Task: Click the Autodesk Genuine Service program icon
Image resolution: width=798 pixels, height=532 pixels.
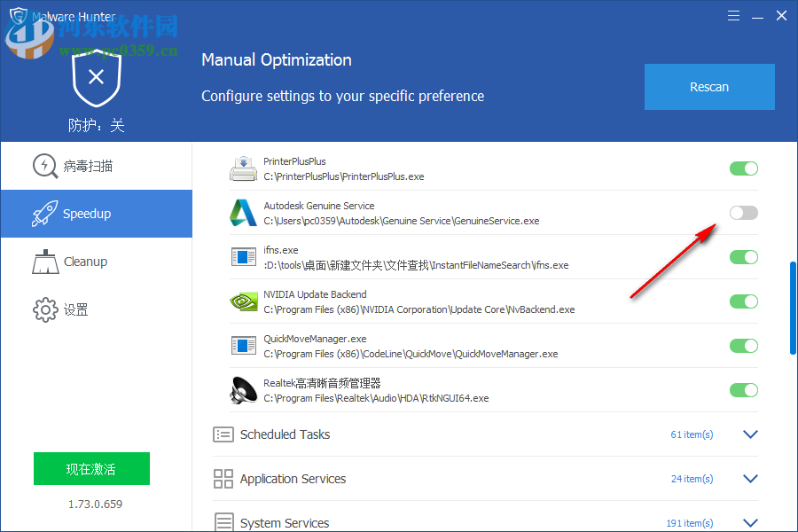Action: [243, 213]
